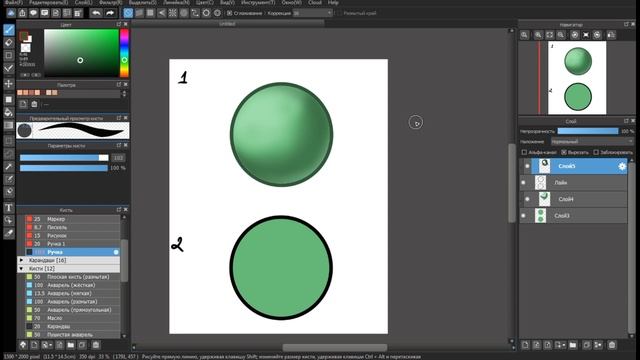Switch to the Untitled canvas tab
This screenshot has width=640, height=360.
[x=227, y=24]
